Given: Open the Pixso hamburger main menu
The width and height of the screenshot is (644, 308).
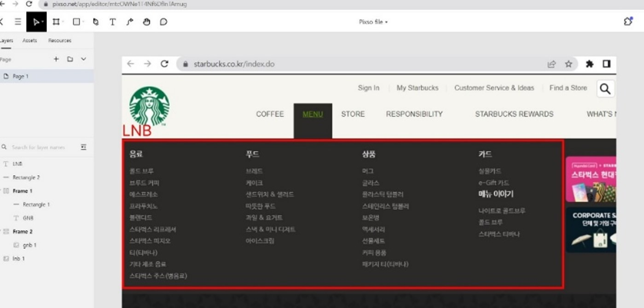Looking at the screenshot, I should [17, 22].
